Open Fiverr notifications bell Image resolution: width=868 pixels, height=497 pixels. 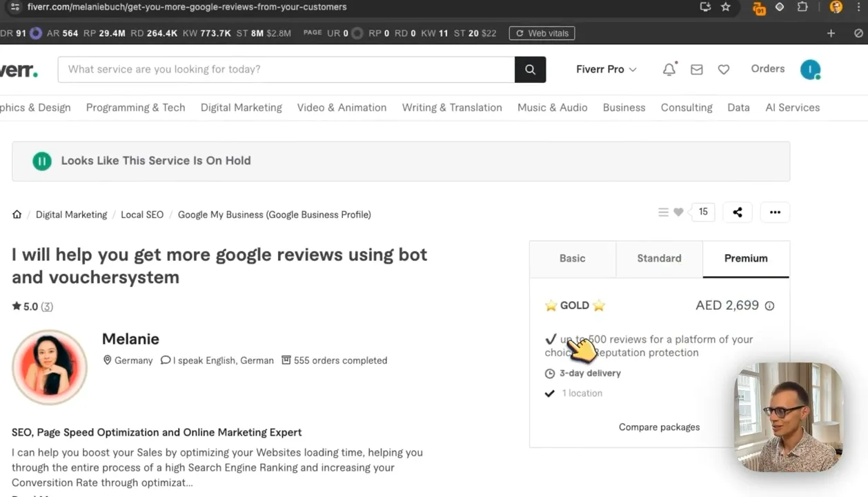click(x=669, y=69)
